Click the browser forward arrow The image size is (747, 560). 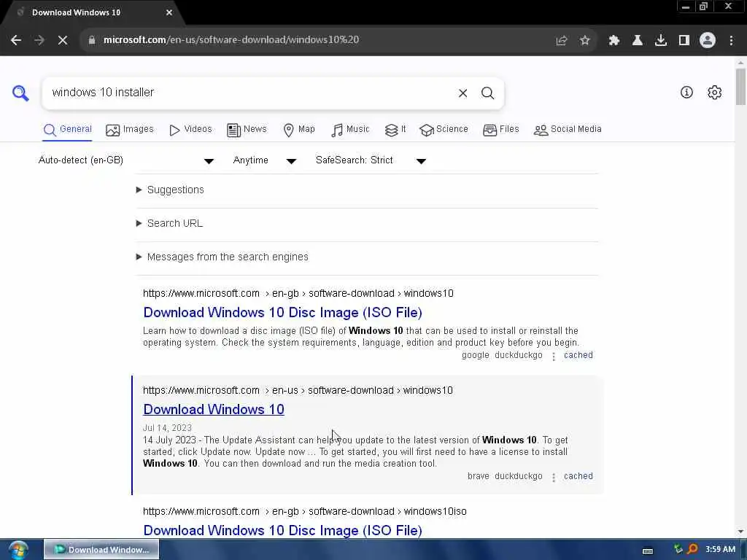point(39,40)
